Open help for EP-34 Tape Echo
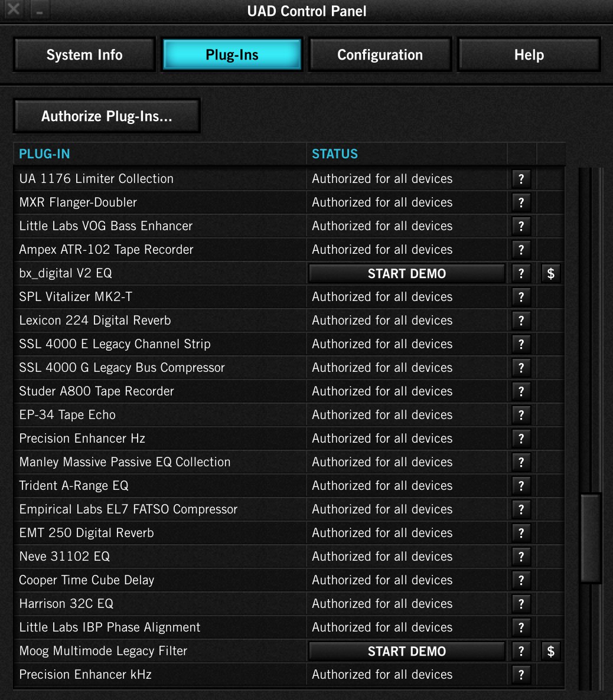Viewport: 613px width, 700px height. coord(521,415)
